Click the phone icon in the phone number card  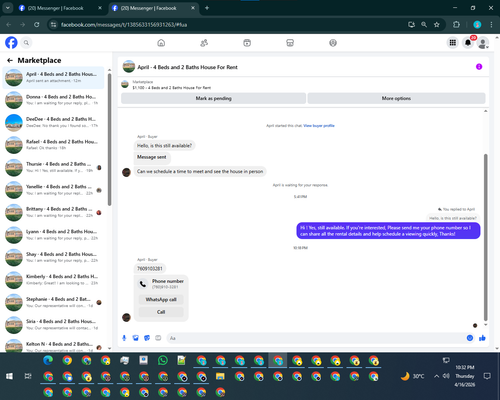coord(143,284)
